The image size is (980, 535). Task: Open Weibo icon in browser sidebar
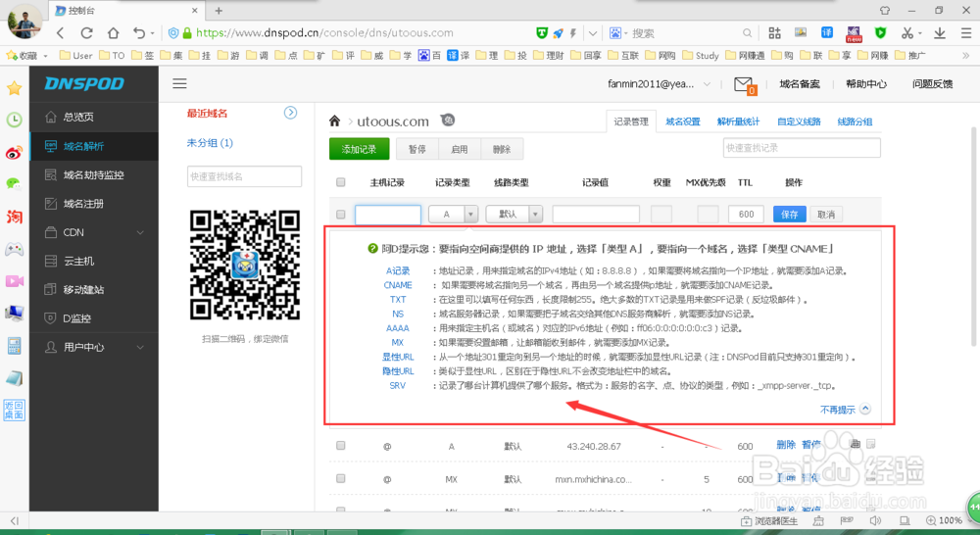point(15,152)
